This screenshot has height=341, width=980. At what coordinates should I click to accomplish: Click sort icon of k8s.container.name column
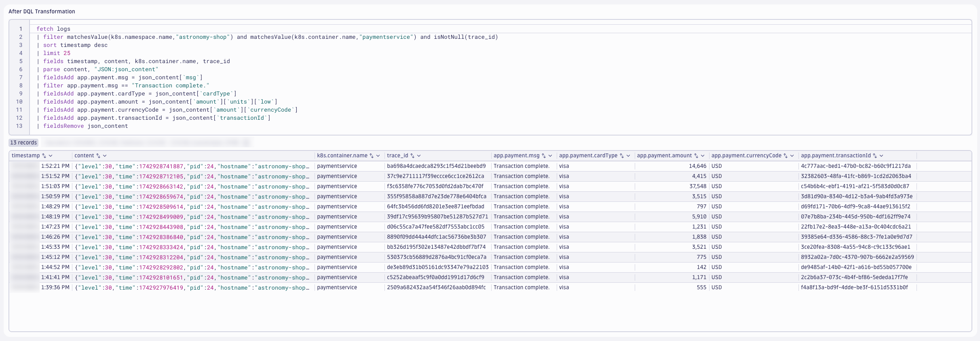[x=371, y=156]
